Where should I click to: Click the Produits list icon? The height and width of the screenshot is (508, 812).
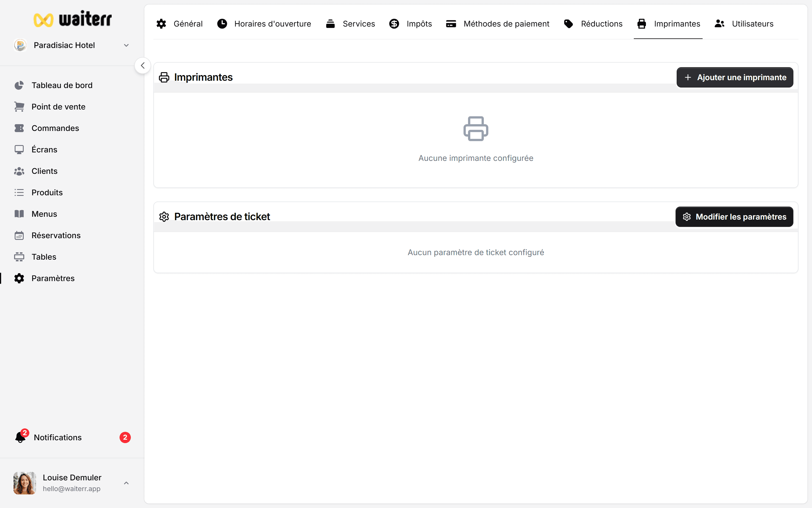point(19,192)
